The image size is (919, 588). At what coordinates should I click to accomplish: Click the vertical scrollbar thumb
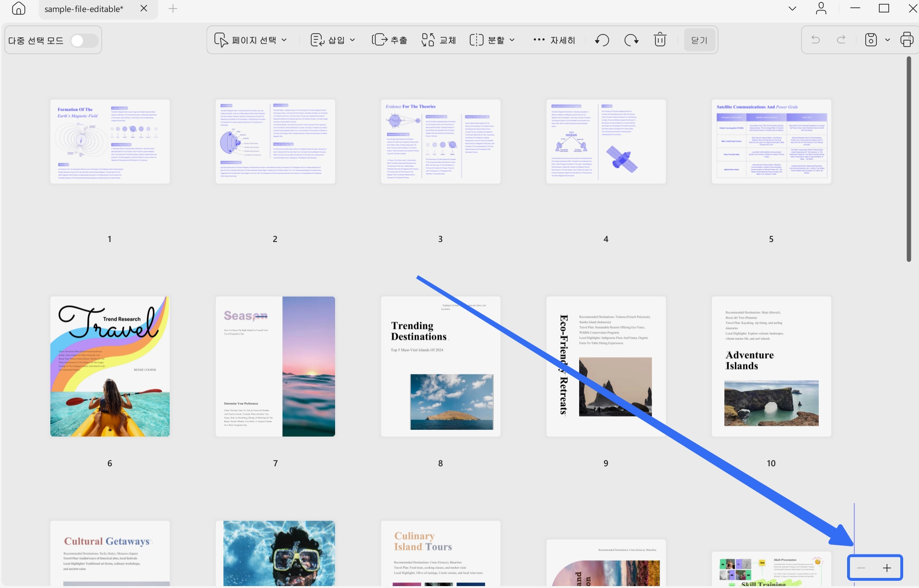pos(908,159)
